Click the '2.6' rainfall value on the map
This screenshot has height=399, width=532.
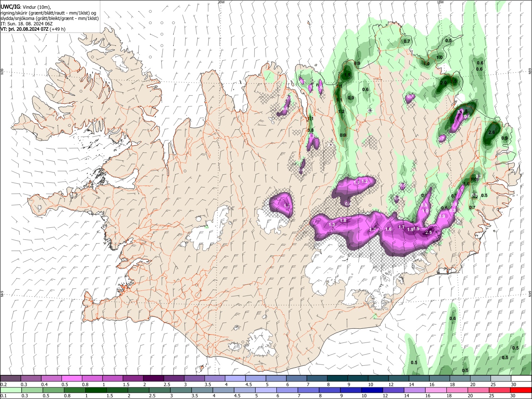point(492,132)
